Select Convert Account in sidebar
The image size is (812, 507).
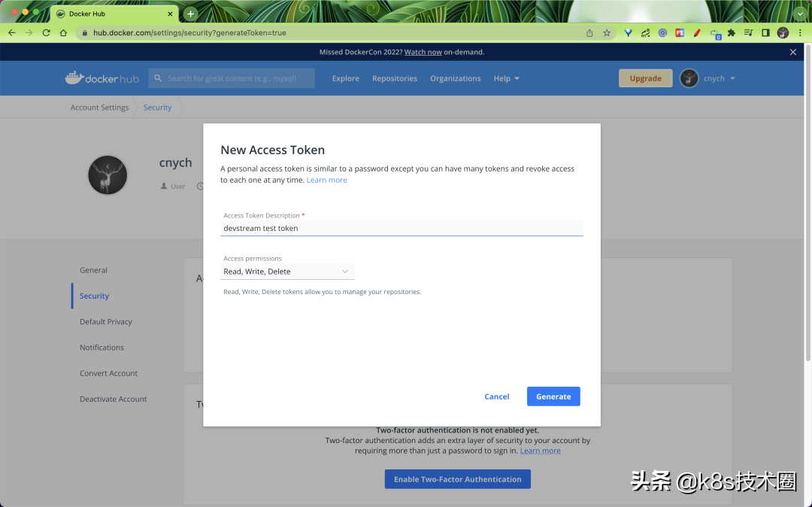[108, 373]
